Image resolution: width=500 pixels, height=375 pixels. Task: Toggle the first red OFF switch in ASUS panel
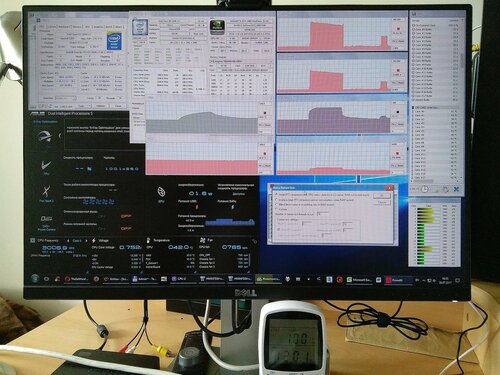[x=126, y=216]
